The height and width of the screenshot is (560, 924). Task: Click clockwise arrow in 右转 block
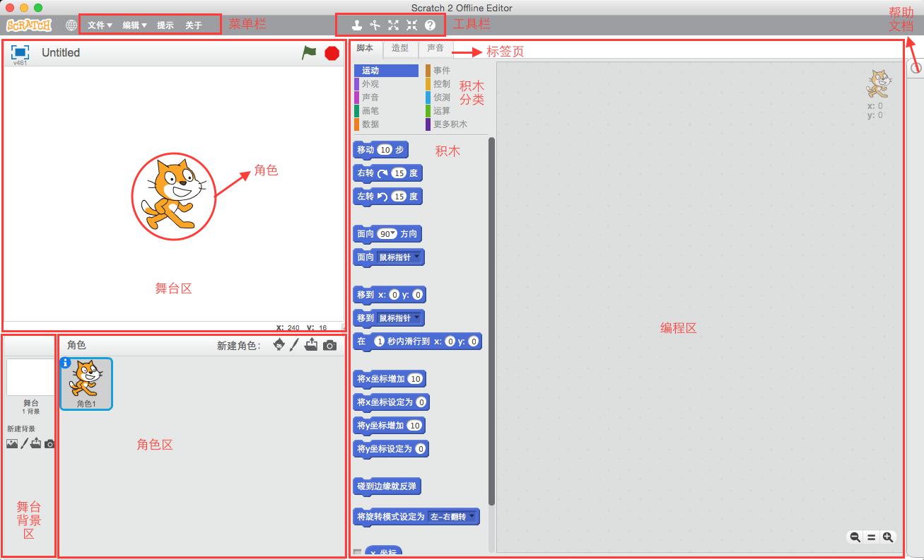point(382,173)
